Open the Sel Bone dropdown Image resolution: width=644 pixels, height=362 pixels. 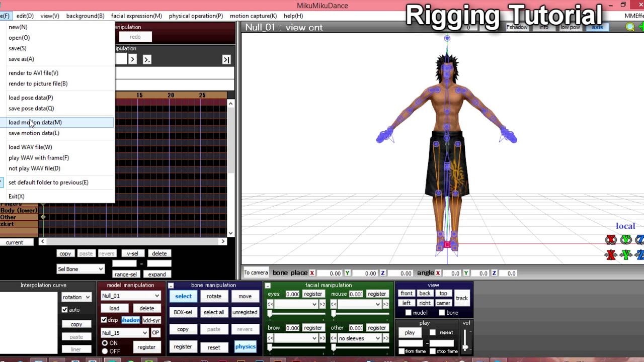(80, 269)
